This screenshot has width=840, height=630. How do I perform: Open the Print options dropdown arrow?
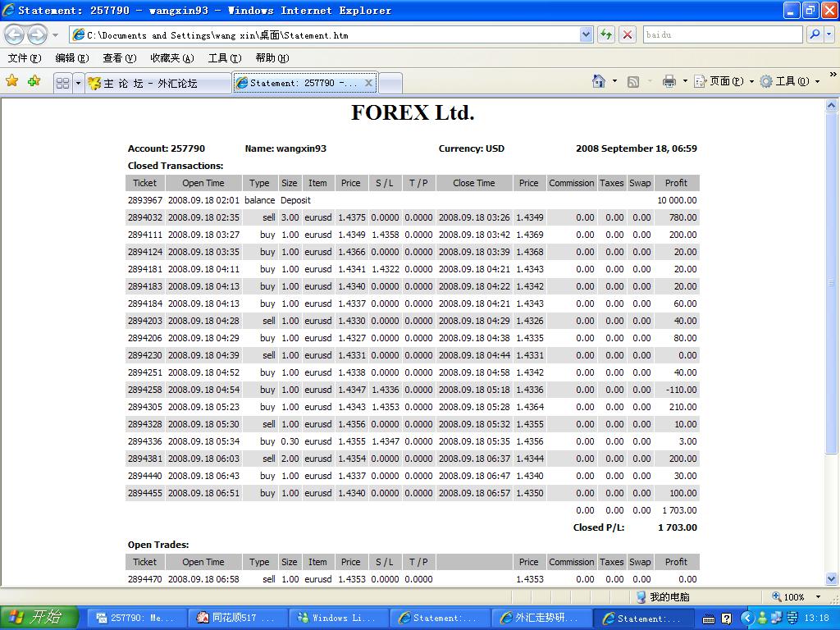click(685, 81)
